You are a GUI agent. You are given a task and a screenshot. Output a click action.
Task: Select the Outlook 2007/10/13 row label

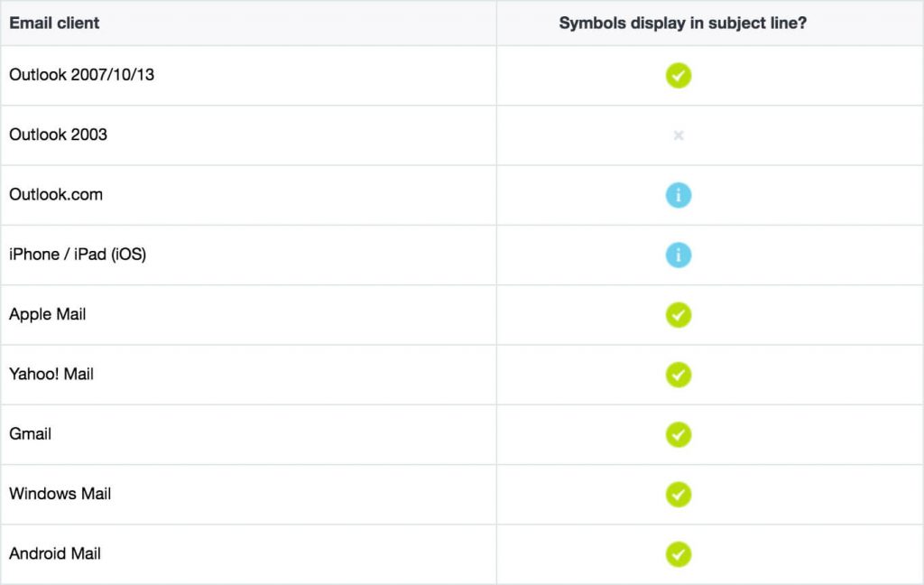click(80, 75)
